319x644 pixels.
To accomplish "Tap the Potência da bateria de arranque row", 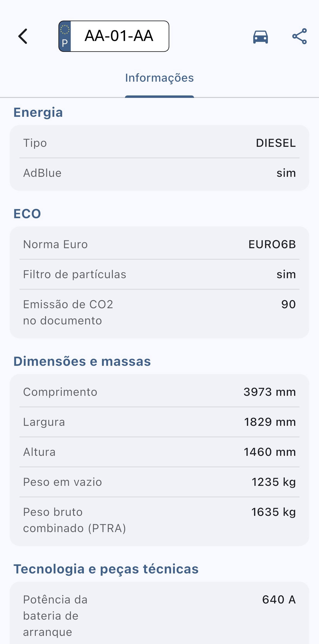I will [159, 616].
